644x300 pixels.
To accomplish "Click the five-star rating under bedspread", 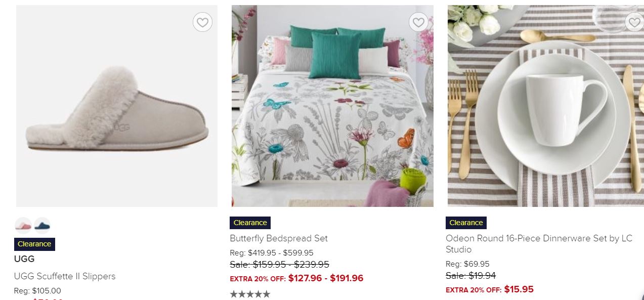I will 250,294.
